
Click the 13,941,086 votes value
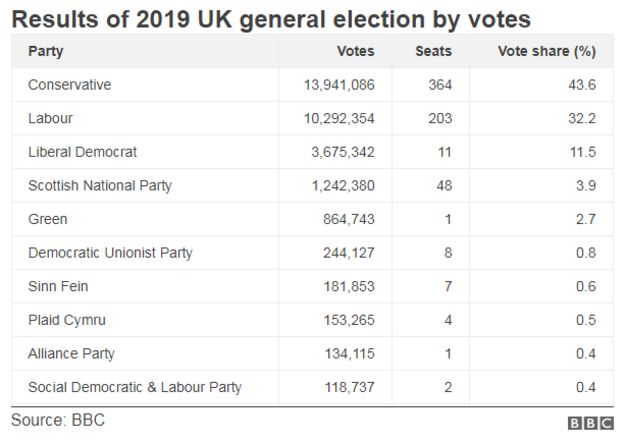[x=339, y=85]
